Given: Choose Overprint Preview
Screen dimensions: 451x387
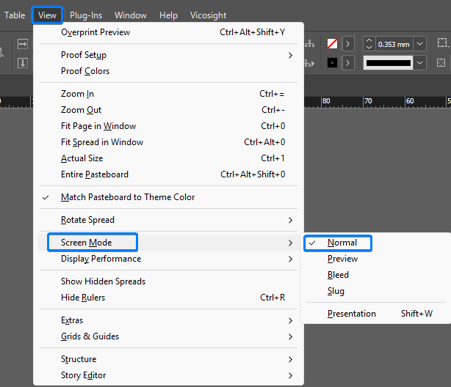Looking at the screenshot, I should 168,32.
